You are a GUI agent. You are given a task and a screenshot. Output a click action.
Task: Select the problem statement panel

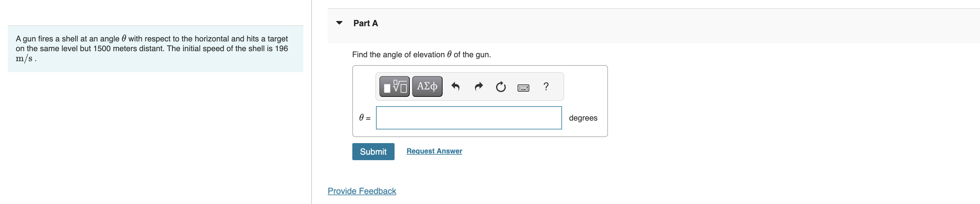click(x=156, y=48)
